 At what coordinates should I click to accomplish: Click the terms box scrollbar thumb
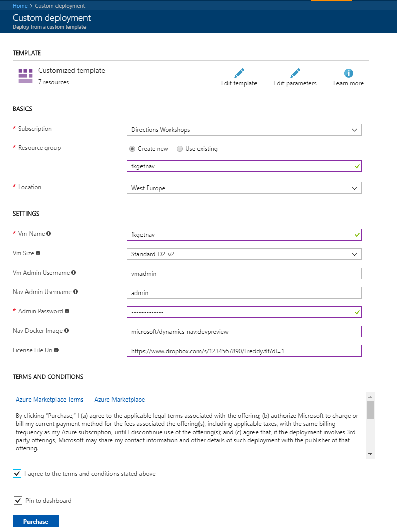click(370, 410)
